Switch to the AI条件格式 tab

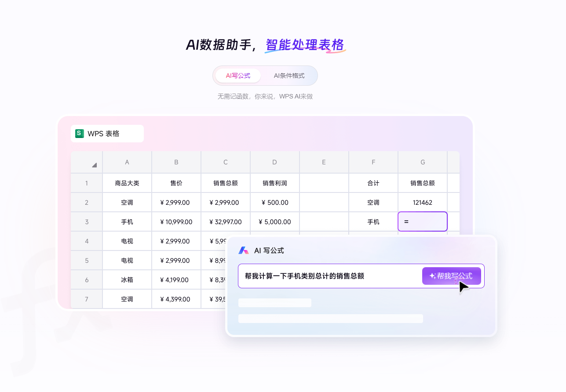(289, 76)
